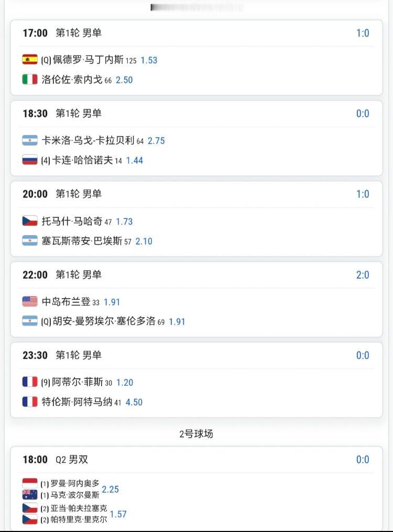Click the Spain flag beside 佩德罗·马丁内斯
This screenshot has width=393, height=532.
[30, 60]
